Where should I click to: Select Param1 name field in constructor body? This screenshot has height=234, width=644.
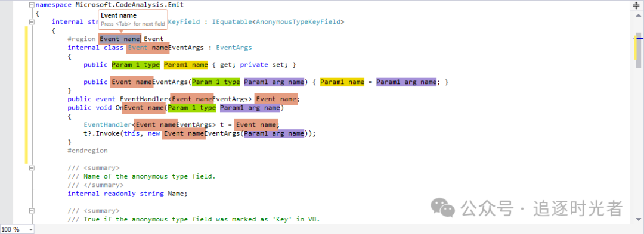click(x=342, y=82)
